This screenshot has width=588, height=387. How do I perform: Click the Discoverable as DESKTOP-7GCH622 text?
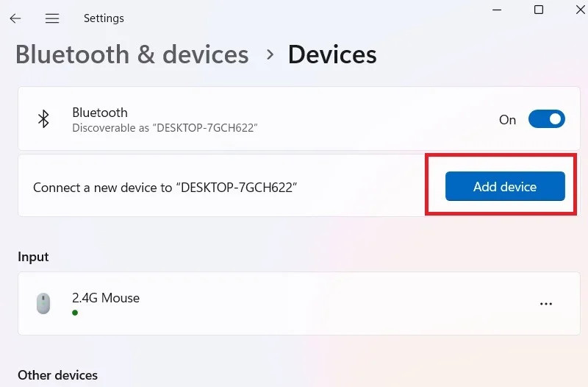tap(165, 128)
